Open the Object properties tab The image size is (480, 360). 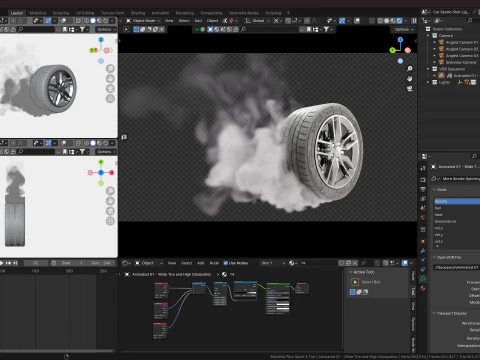pos(423,241)
